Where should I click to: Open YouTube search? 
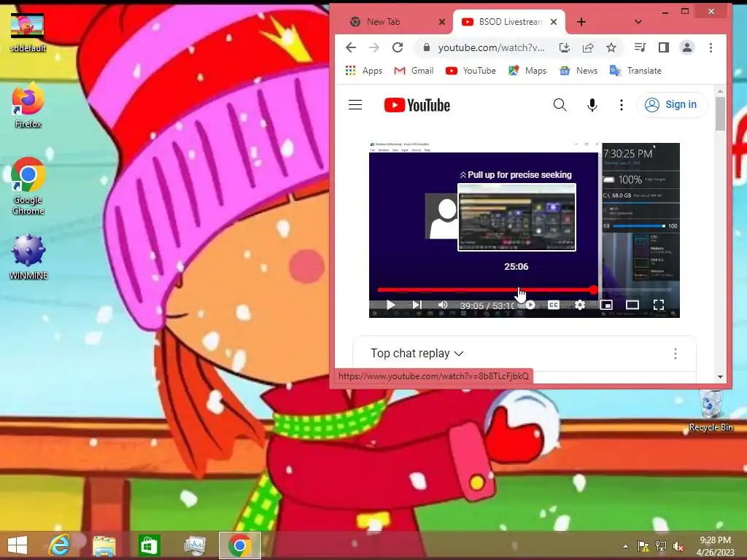pyautogui.click(x=560, y=105)
